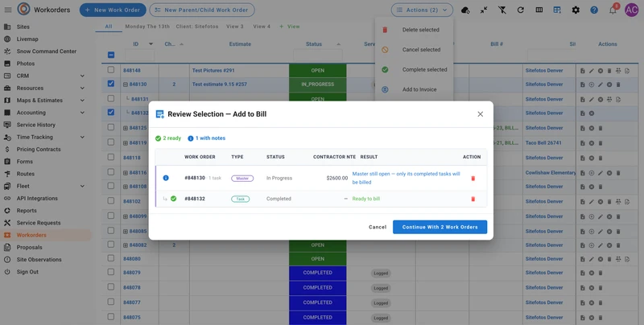Choose Cancel selected from Actions menu
The image size is (644, 325).
click(414, 50)
